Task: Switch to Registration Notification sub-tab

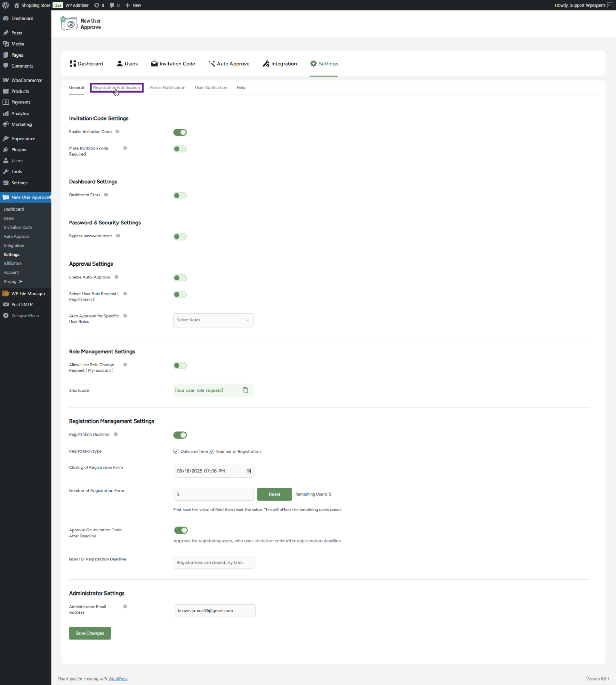Action: pyautogui.click(x=116, y=88)
